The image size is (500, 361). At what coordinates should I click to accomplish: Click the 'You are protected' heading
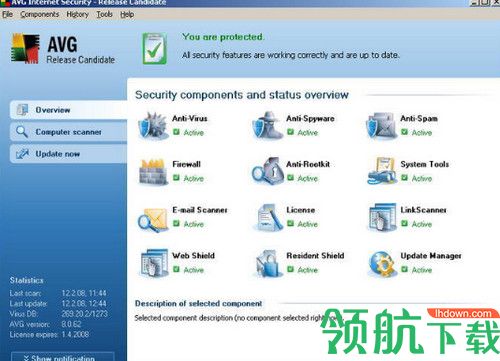[x=223, y=37]
